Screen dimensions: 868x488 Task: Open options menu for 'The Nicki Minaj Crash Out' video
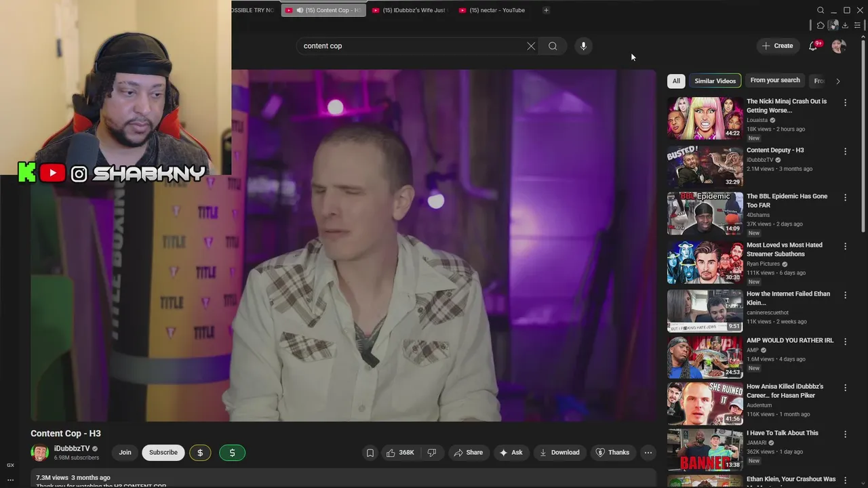845,102
